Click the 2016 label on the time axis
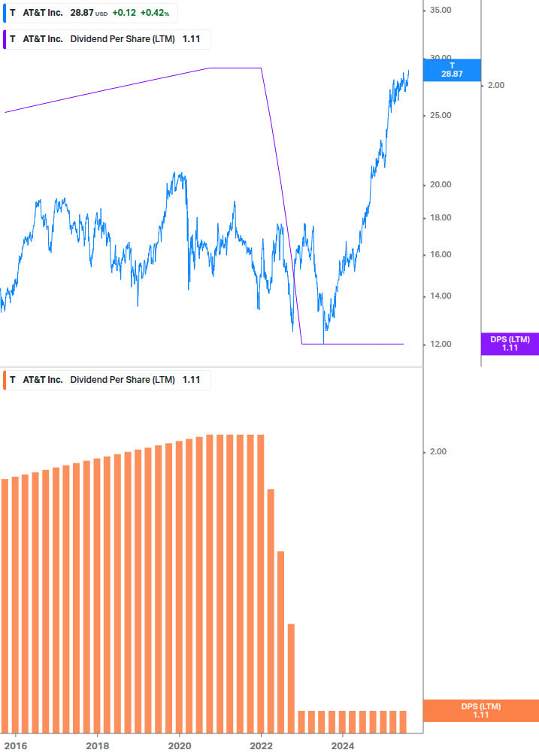This screenshot has height=756, width=539. (x=16, y=746)
